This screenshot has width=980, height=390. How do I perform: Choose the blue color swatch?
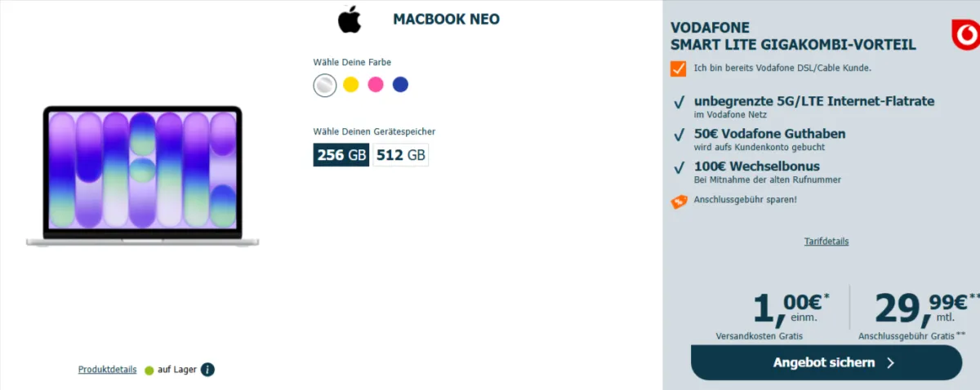[x=400, y=85]
